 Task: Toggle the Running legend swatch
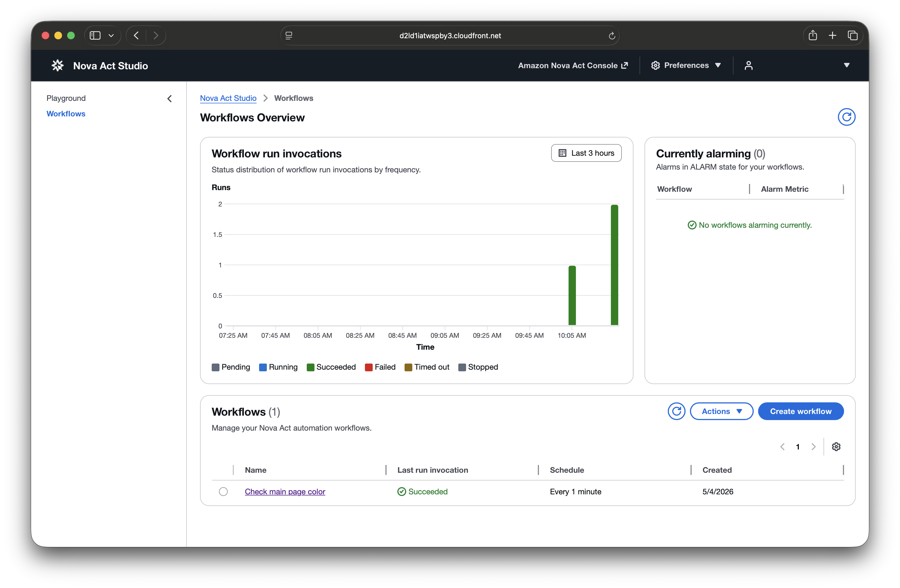(x=263, y=367)
